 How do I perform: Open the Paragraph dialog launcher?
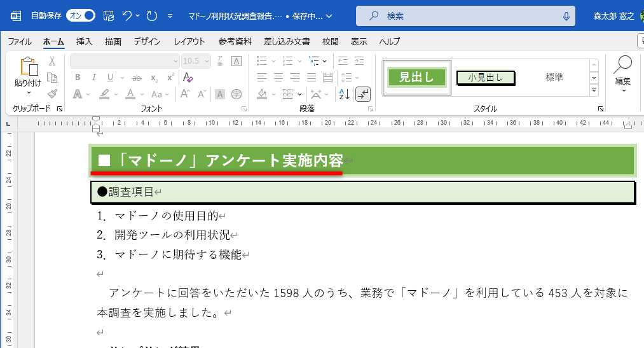coord(371,109)
